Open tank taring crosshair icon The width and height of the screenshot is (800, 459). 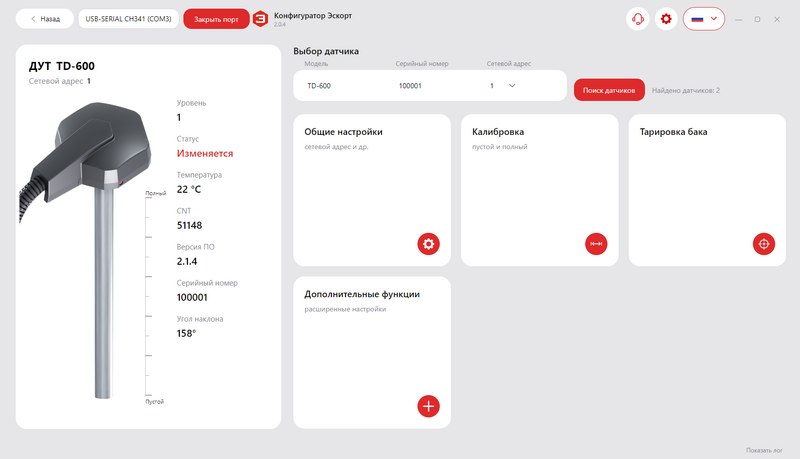[x=764, y=244]
